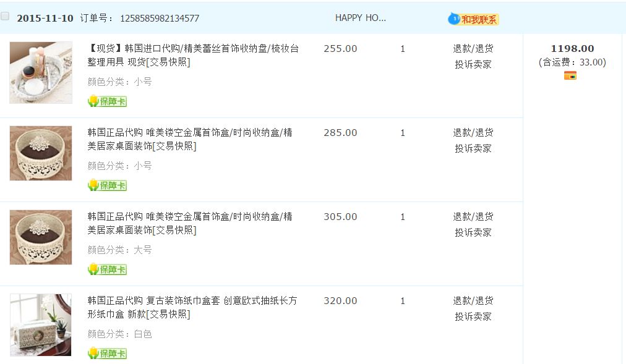Click 保障卡 badge of the large jewelry box
626x364 pixels.
107,269
